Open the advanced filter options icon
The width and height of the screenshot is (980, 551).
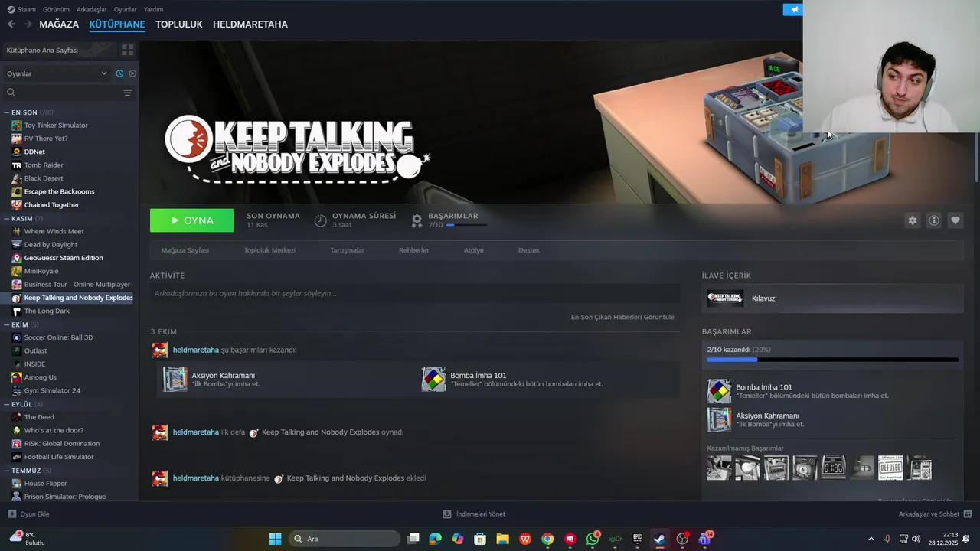(127, 93)
